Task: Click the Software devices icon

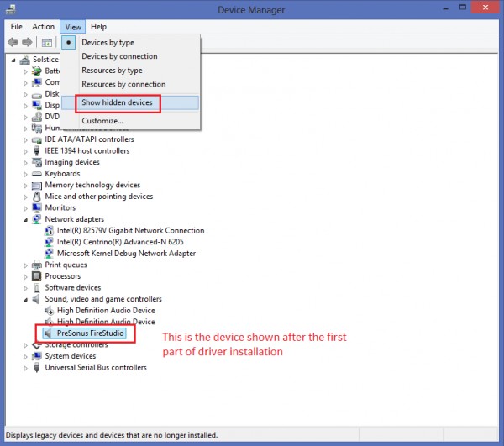Action: point(37,287)
